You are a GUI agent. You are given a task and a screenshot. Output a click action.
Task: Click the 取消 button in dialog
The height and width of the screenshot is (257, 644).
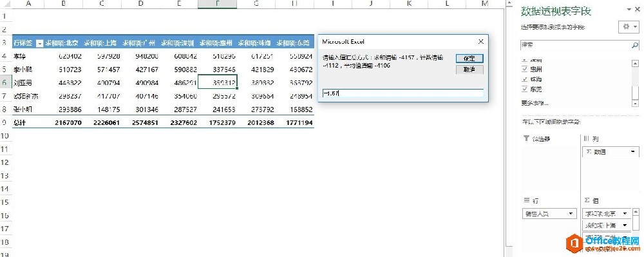(x=469, y=70)
